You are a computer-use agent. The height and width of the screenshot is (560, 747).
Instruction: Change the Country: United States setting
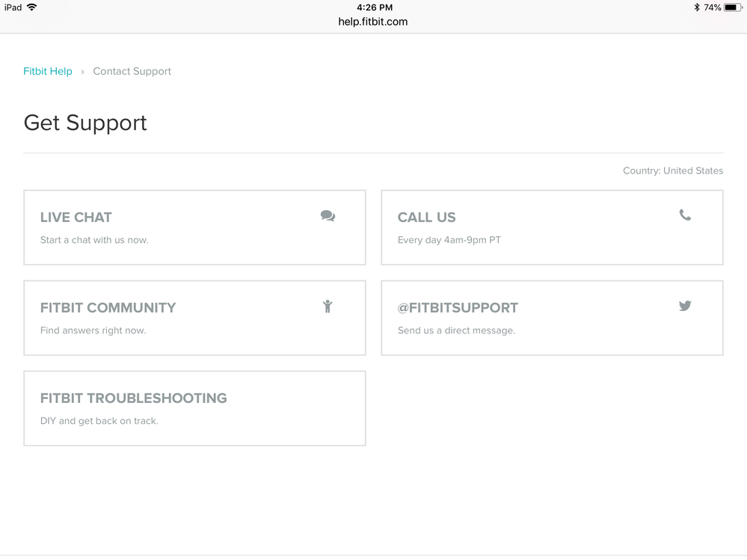(673, 171)
